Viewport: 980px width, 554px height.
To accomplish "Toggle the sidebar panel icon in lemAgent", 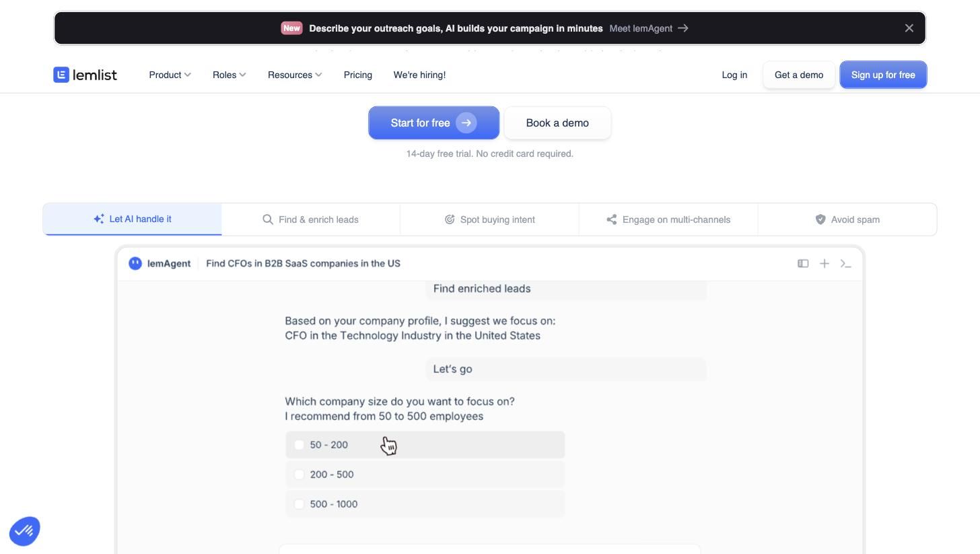I will pyautogui.click(x=803, y=263).
